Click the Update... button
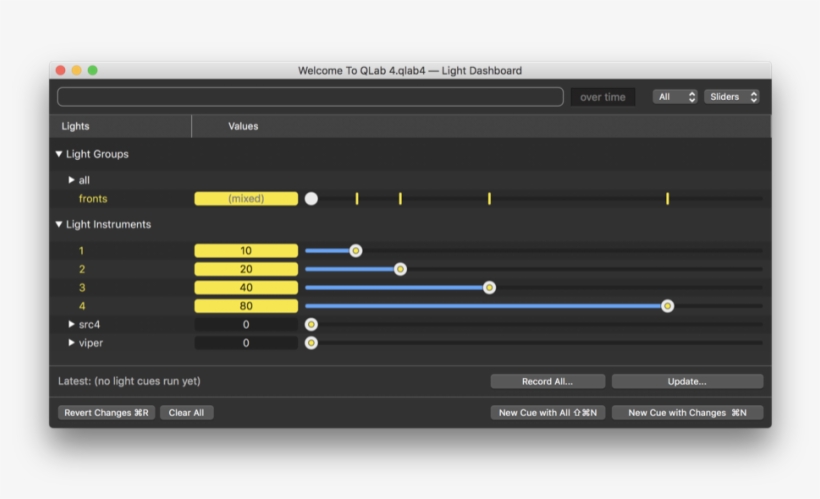This screenshot has height=499, width=820. [687, 381]
